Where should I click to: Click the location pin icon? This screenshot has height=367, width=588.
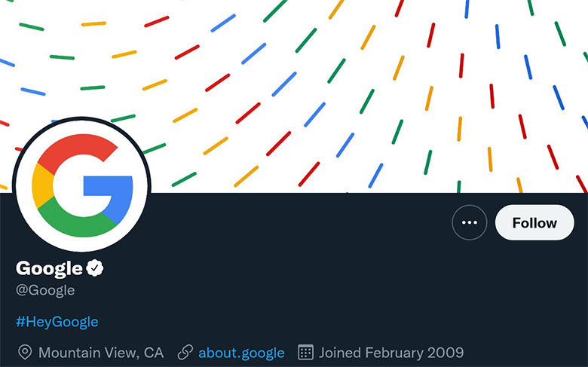(x=25, y=353)
